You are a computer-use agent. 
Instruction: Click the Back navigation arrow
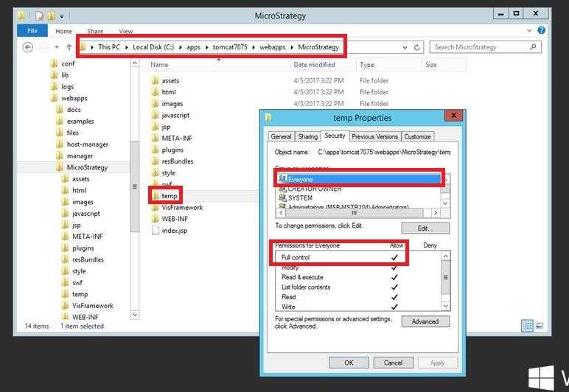click(27, 47)
